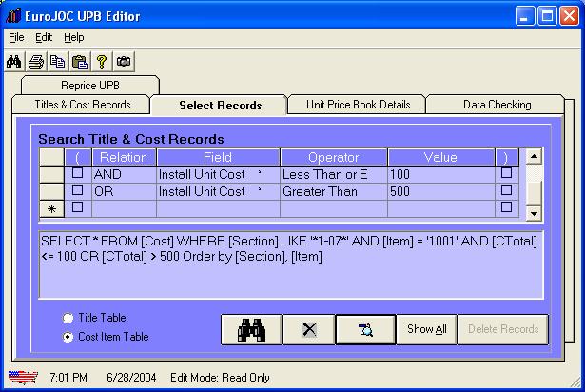
Task: Click the Value cell containing 500
Action: 440,191
